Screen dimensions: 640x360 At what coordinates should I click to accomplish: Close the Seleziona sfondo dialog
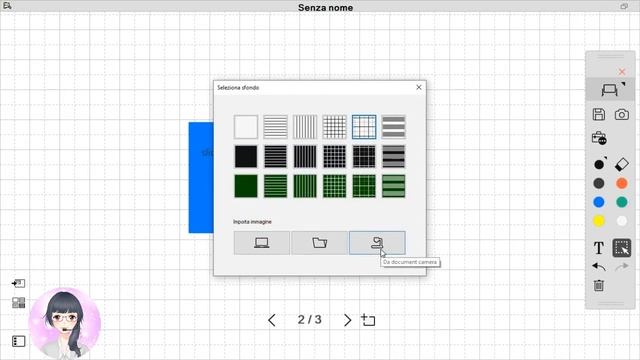tap(419, 87)
